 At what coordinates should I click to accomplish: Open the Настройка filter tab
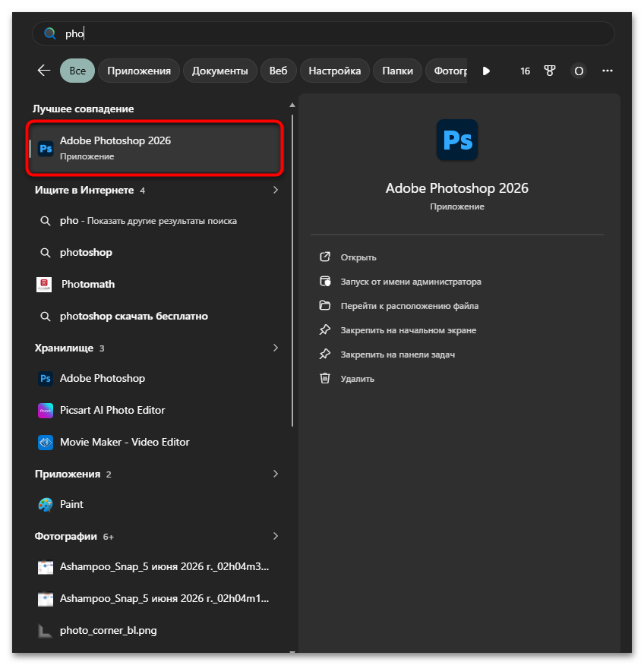click(335, 71)
